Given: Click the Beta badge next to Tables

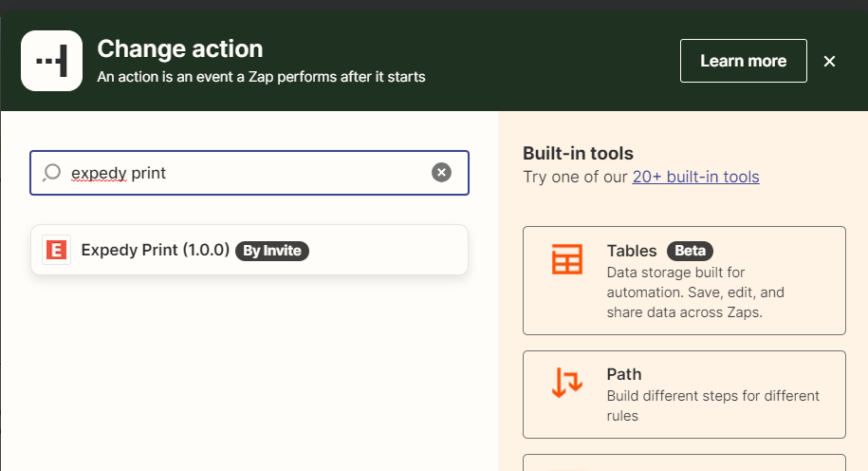Looking at the screenshot, I should pos(690,251).
